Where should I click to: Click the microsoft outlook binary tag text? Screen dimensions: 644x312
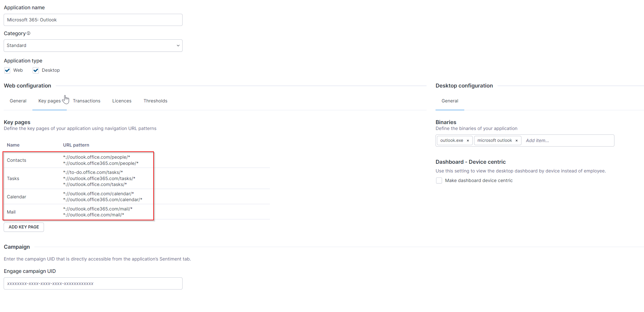tap(494, 140)
